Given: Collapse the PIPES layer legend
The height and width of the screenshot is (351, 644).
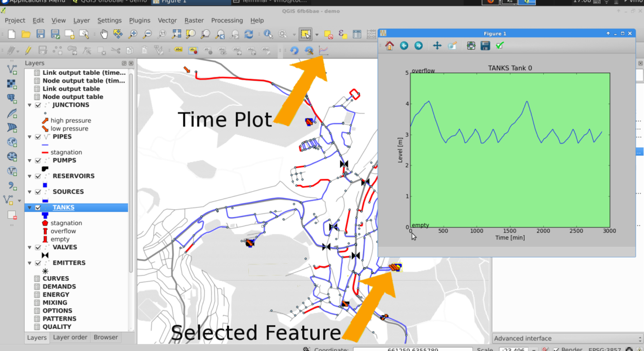Looking at the screenshot, I should click(x=30, y=137).
